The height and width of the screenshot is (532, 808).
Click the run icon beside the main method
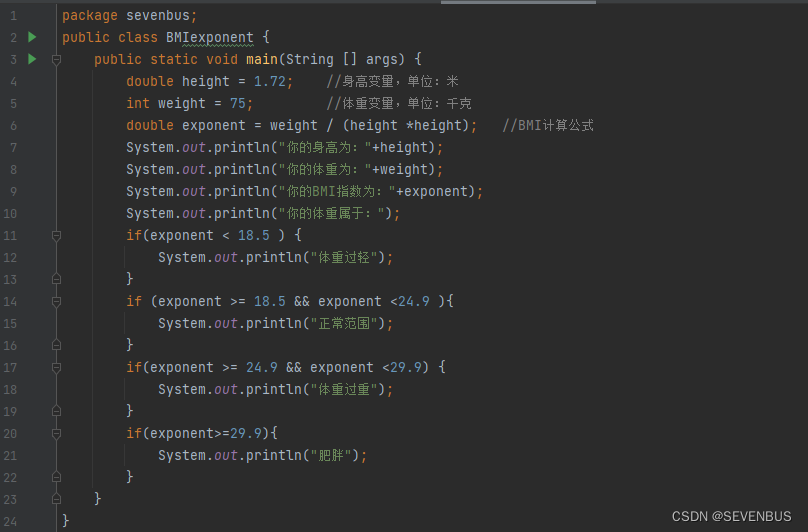coord(32,59)
